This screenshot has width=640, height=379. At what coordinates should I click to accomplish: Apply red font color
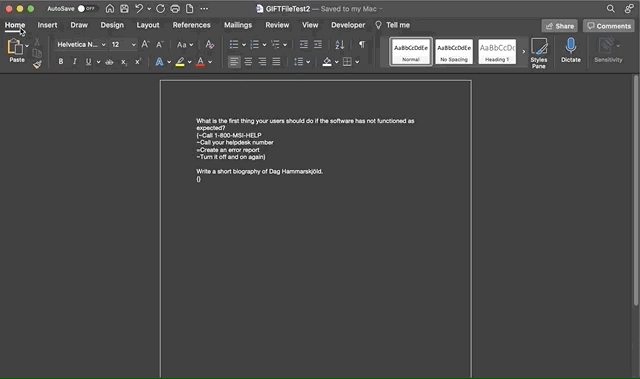(x=200, y=62)
